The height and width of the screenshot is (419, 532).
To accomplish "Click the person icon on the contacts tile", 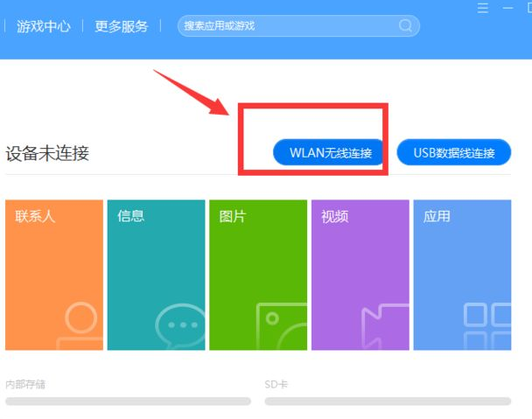I will (80, 325).
